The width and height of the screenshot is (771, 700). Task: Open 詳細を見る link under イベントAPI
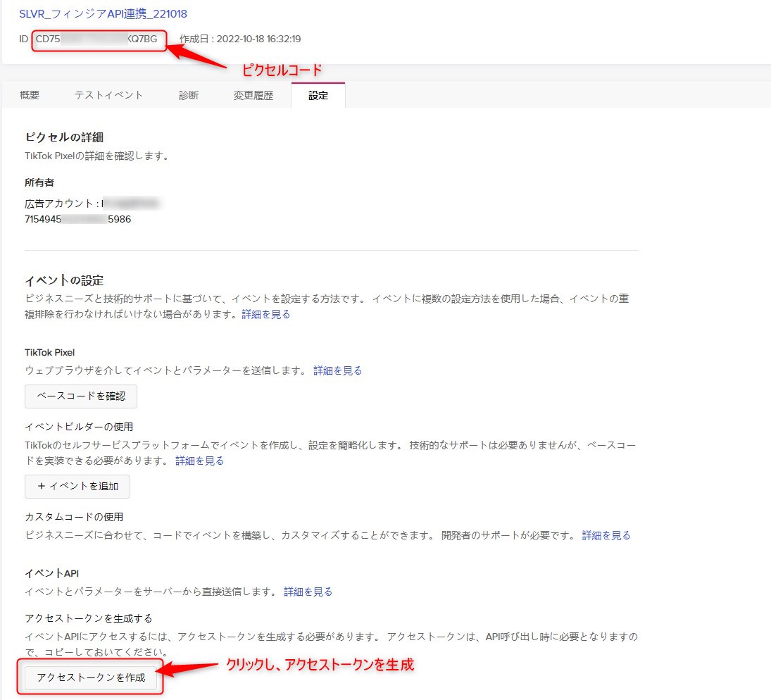(308, 592)
